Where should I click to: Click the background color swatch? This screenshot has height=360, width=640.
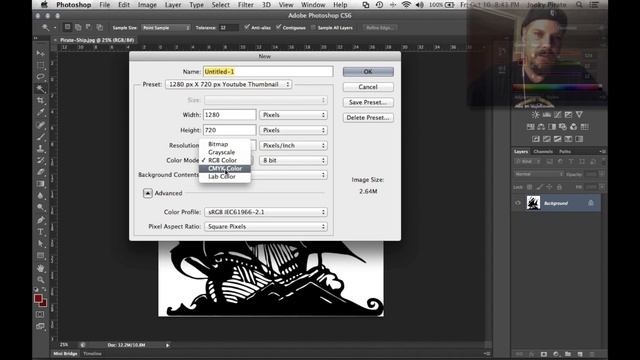(44, 304)
